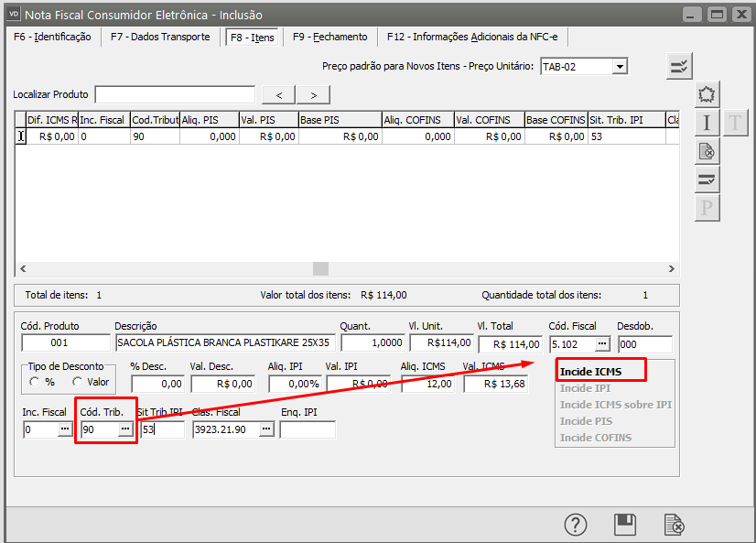Image resolution: width=756 pixels, height=543 pixels.
Task: Toggle the 'Incide ICMS' option
Action: (590, 372)
